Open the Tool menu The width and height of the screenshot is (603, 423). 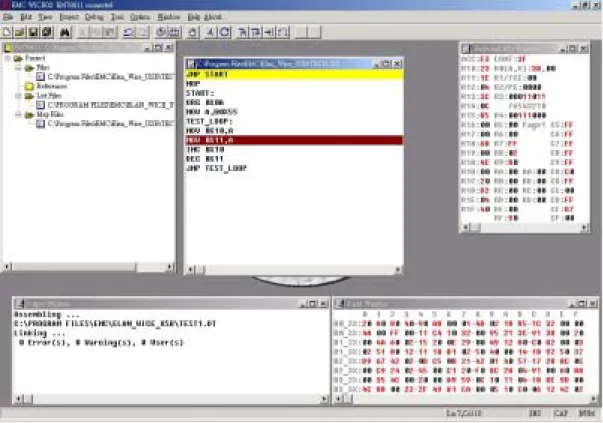[x=117, y=17]
